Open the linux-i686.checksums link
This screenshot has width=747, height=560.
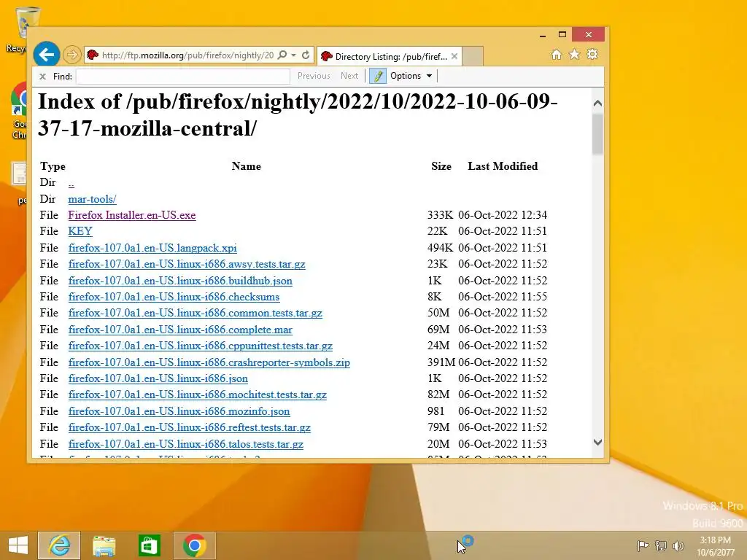[x=174, y=297]
